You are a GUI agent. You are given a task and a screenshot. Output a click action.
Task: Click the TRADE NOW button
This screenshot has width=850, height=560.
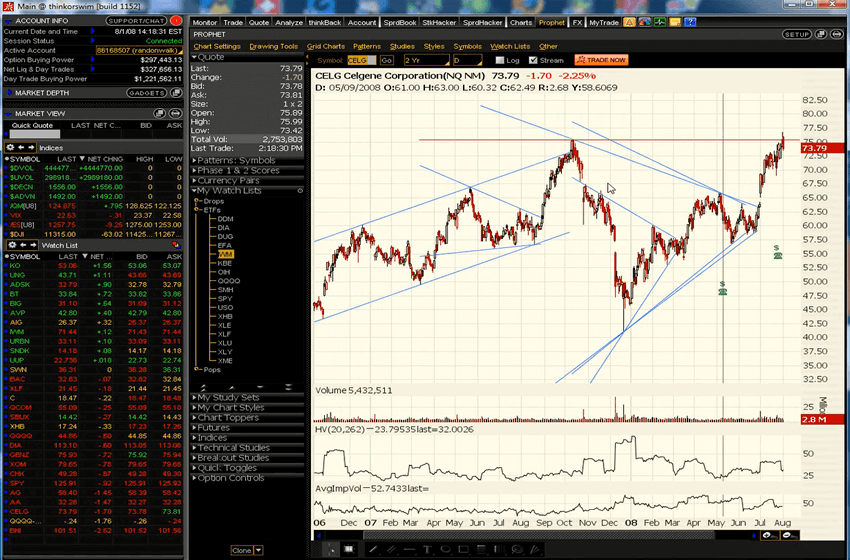pos(601,60)
